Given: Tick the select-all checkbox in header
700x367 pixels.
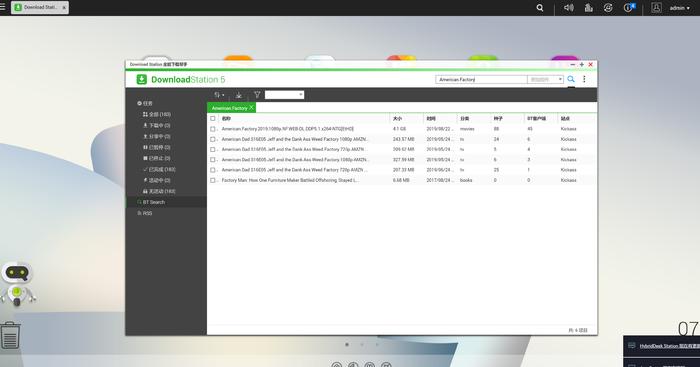Looking at the screenshot, I should click(x=212, y=118).
